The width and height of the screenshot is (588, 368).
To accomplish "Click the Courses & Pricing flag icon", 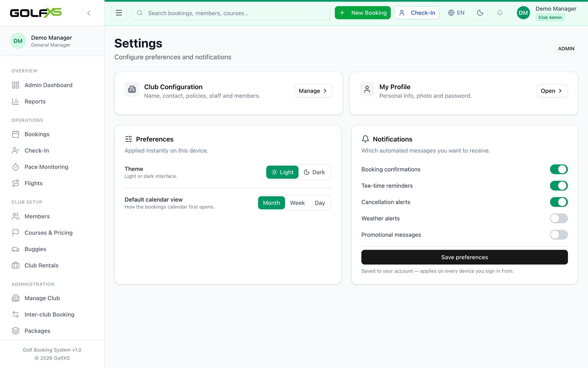I will click(x=16, y=233).
